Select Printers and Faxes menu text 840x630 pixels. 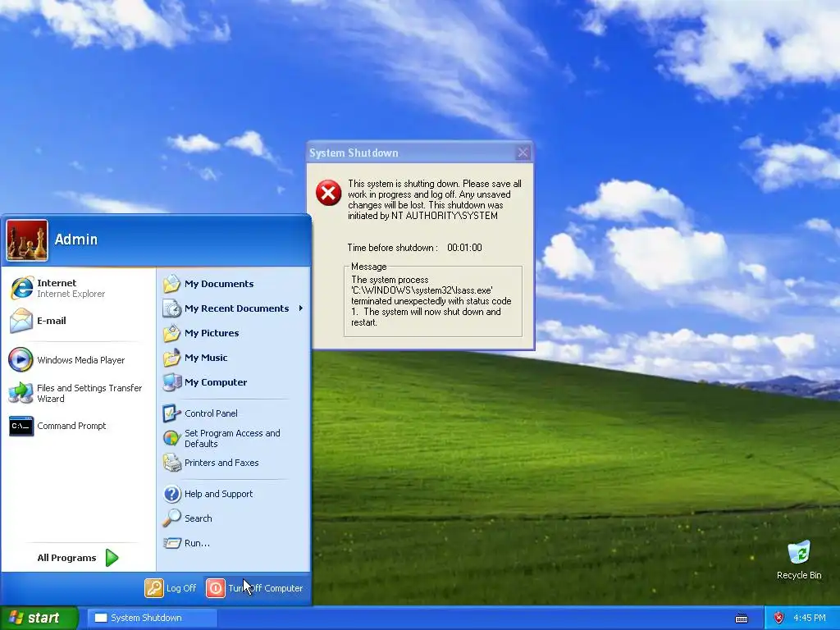(221, 463)
